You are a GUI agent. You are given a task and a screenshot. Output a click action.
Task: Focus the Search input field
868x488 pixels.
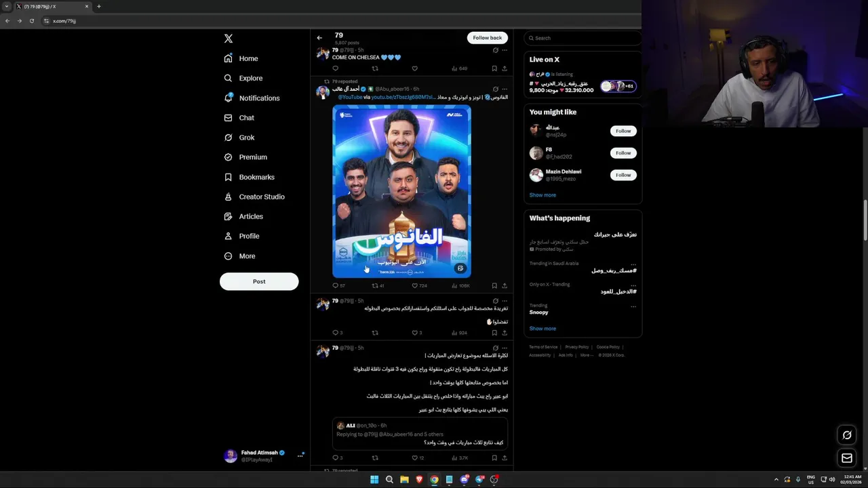(x=583, y=38)
